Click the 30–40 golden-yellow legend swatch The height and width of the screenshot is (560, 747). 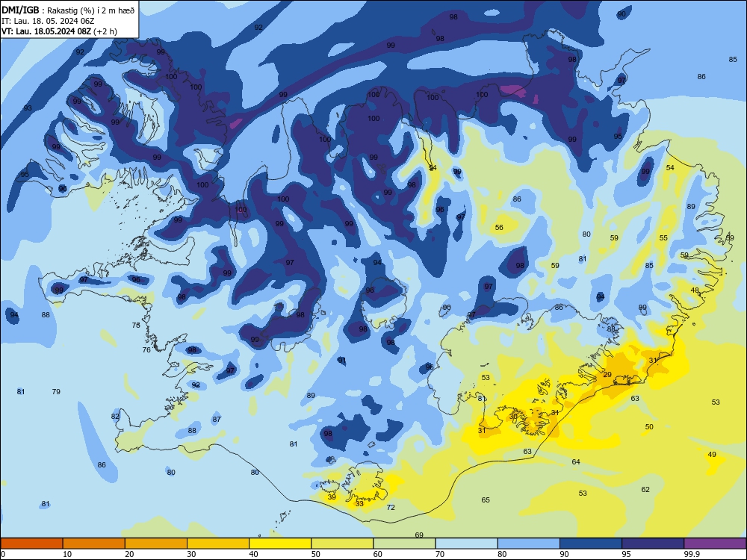click(218, 544)
